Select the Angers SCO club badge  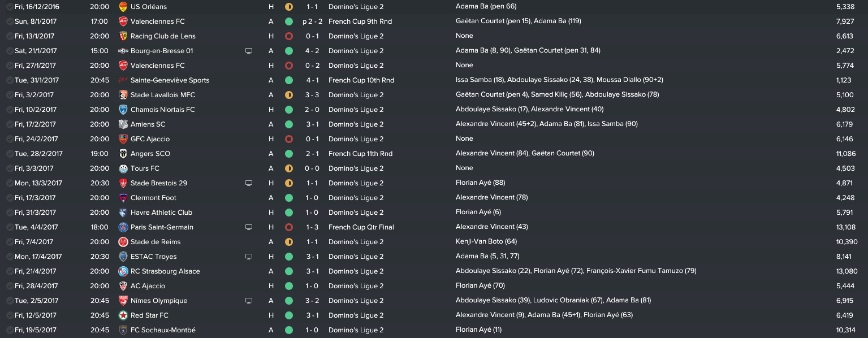[123, 154]
